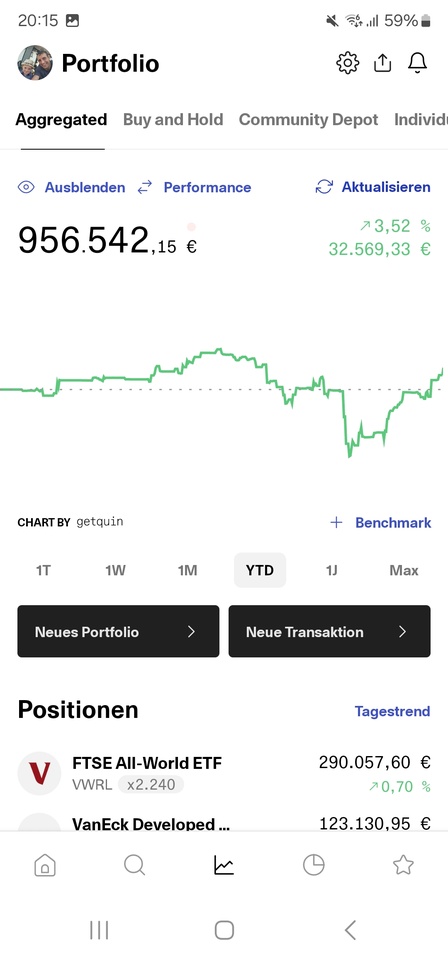Switch to 1W chart range

tap(115, 571)
